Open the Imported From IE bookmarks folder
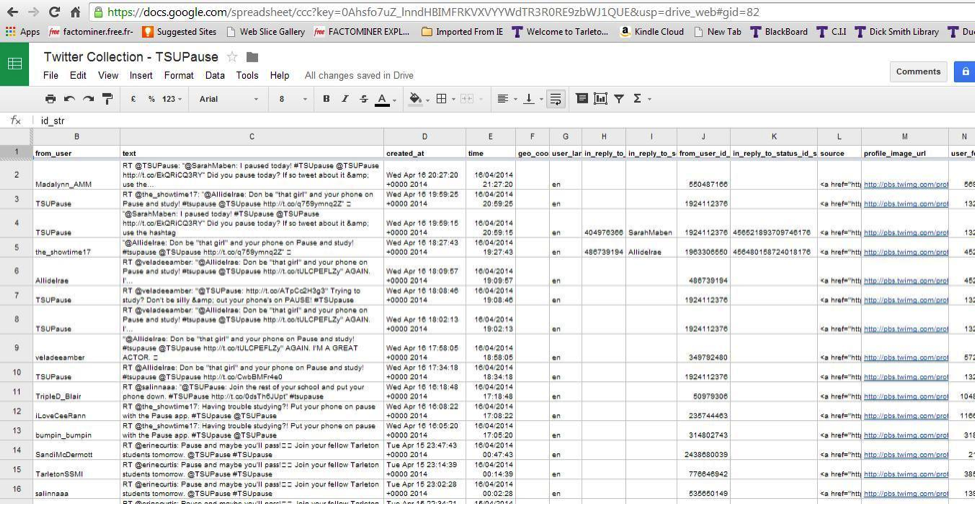This screenshot has width=975, height=505. click(x=462, y=32)
